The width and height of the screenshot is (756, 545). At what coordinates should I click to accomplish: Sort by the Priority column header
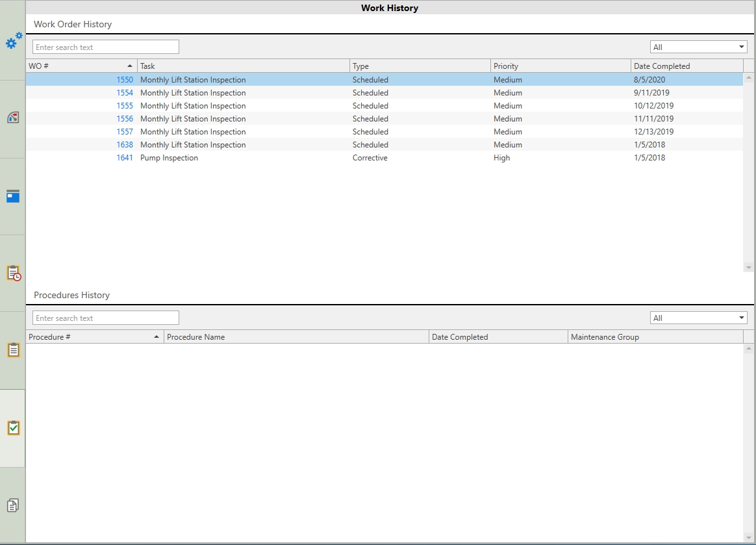pyautogui.click(x=561, y=66)
